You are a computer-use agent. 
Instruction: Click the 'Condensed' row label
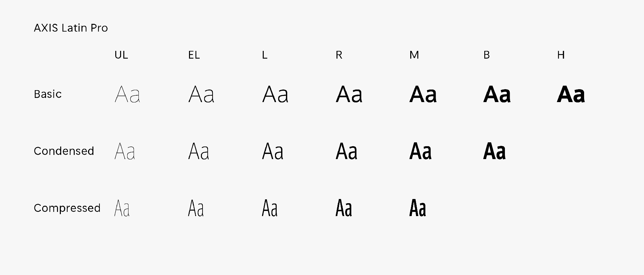64,151
